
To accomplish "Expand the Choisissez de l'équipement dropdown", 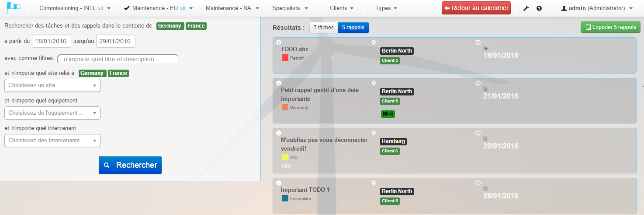I will click(x=52, y=113).
